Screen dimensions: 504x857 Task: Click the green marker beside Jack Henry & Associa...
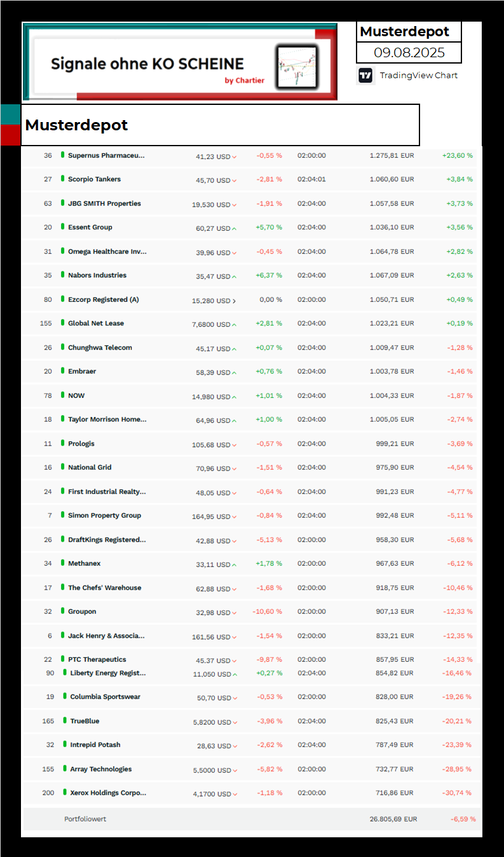(62, 635)
